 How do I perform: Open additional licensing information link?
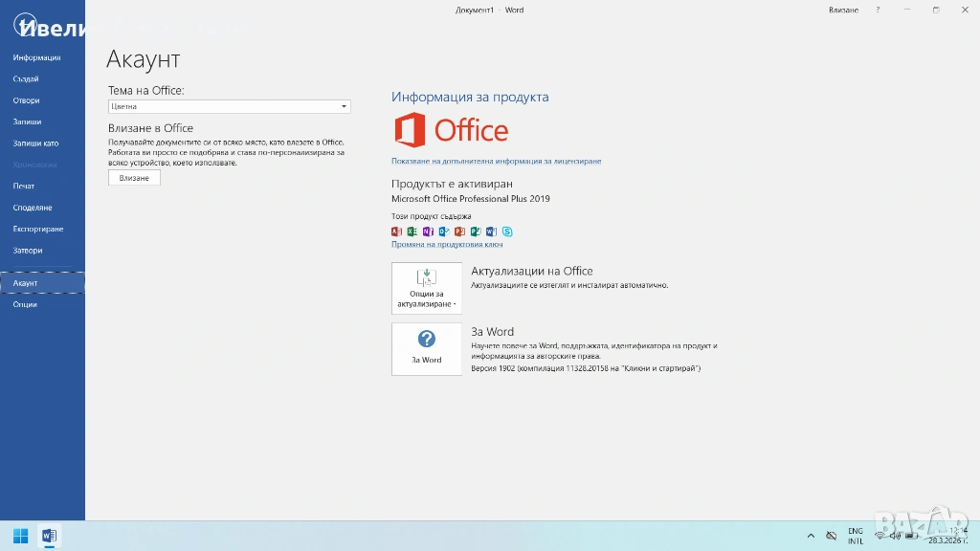pyautogui.click(x=496, y=162)
